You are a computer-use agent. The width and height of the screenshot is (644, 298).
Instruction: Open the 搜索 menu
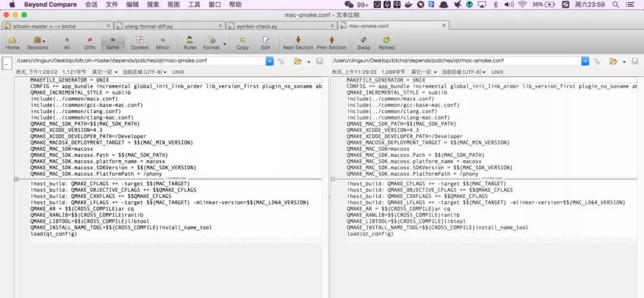(153, 5)
